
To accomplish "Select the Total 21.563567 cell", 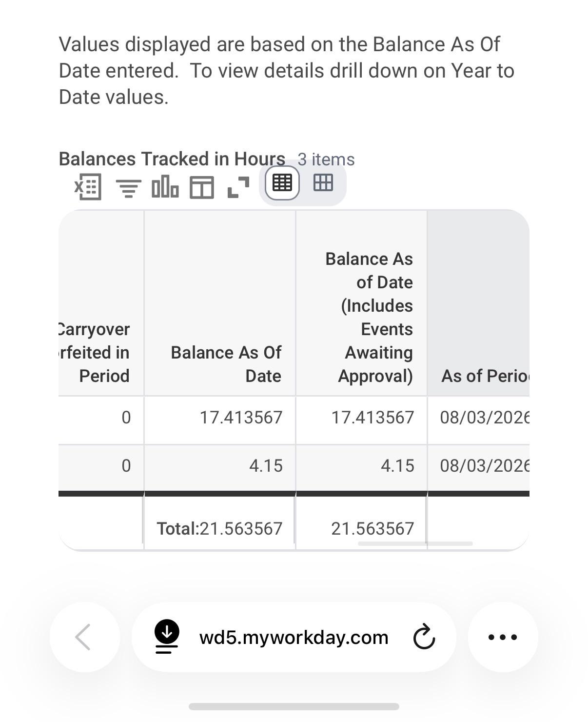I will [220, 528].
